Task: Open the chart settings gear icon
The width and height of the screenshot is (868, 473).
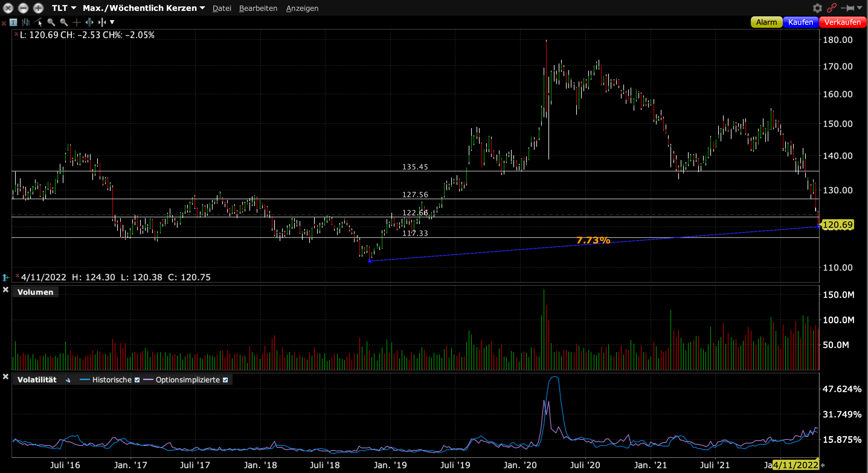Action: [x=817, y=8]
